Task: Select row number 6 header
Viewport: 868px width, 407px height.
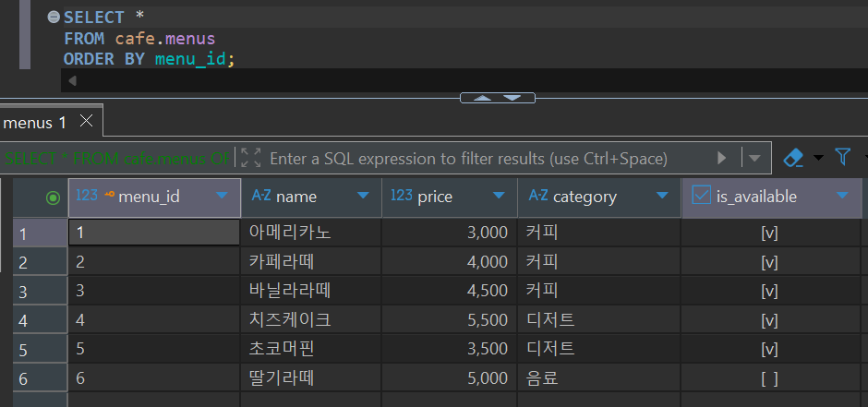Action: [x=40, y=378]
